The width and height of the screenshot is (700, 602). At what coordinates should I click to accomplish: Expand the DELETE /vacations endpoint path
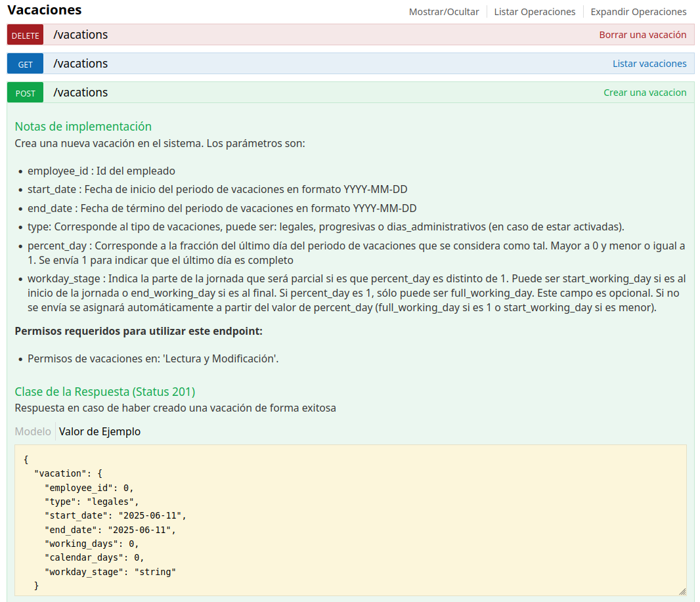pos(80,35)
